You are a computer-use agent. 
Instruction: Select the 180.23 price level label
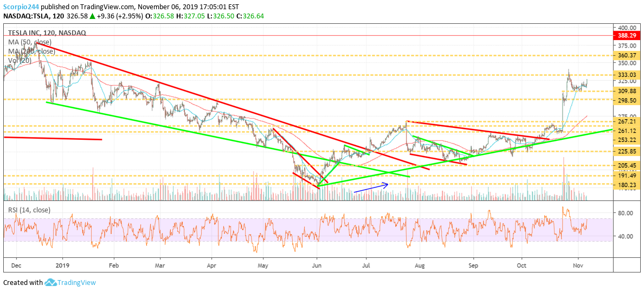[627, 185]
